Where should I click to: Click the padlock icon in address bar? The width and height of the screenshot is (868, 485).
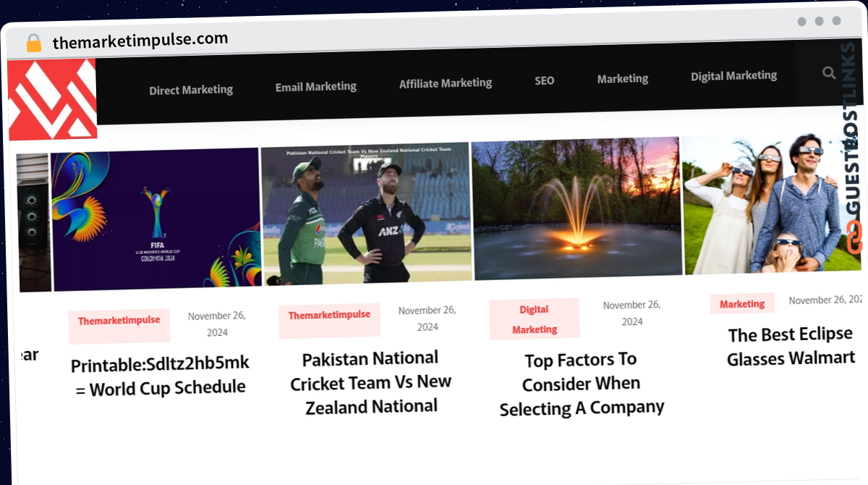click(x=34, y=43)
